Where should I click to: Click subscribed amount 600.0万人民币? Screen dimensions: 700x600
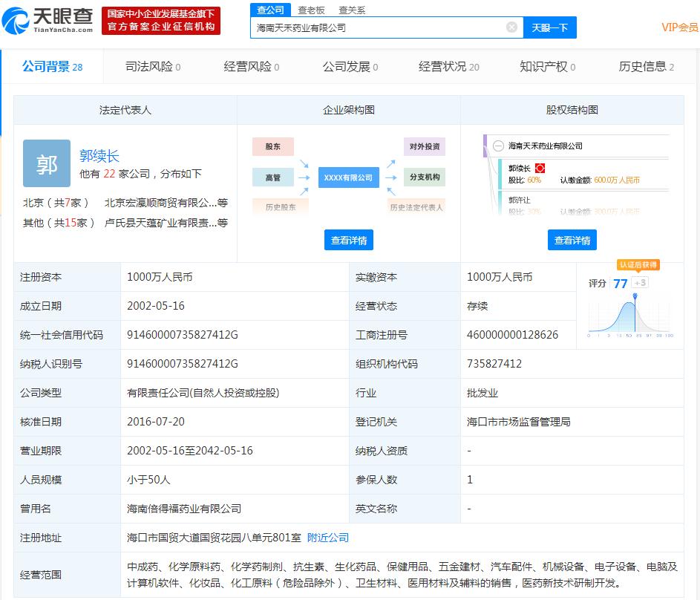(617, 180)
